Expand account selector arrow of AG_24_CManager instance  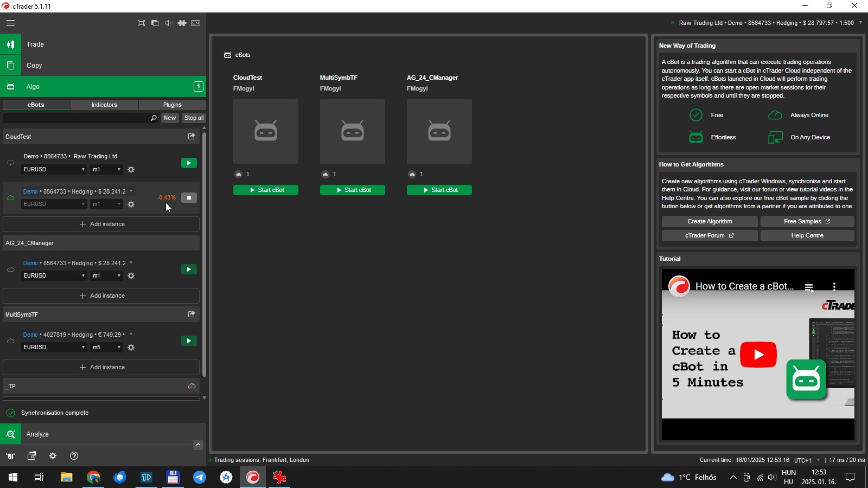131,262
